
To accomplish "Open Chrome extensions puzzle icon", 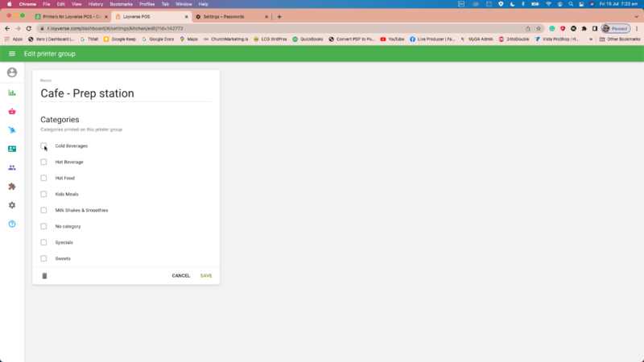I will [x=584, y=28].
